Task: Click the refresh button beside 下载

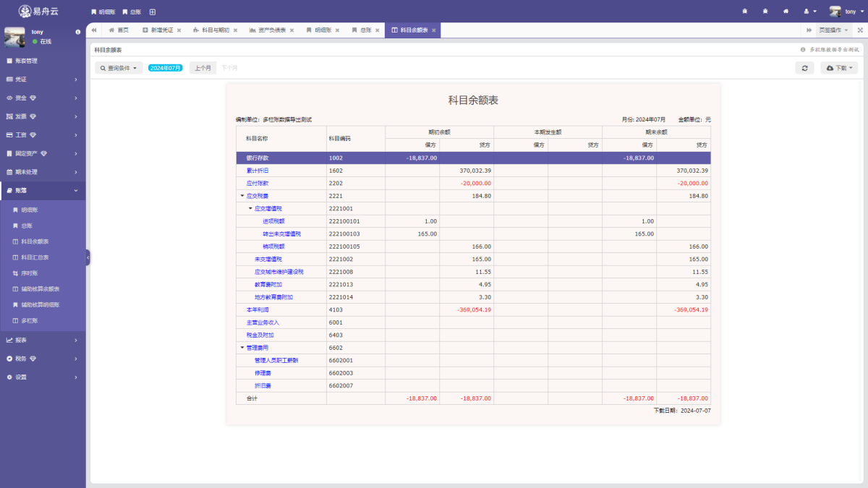Action: click(804, 67)
